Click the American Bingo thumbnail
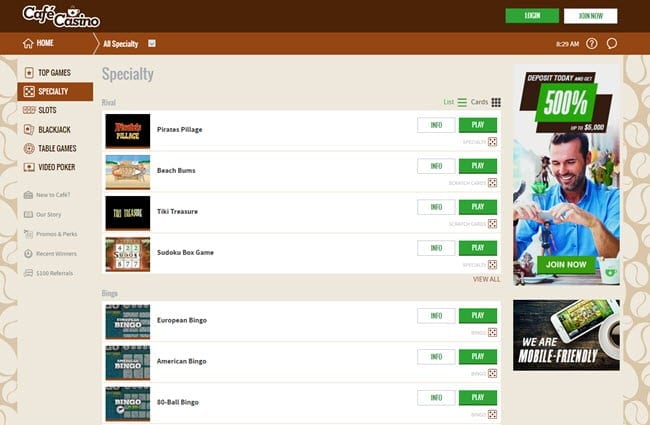 [128, 363]
